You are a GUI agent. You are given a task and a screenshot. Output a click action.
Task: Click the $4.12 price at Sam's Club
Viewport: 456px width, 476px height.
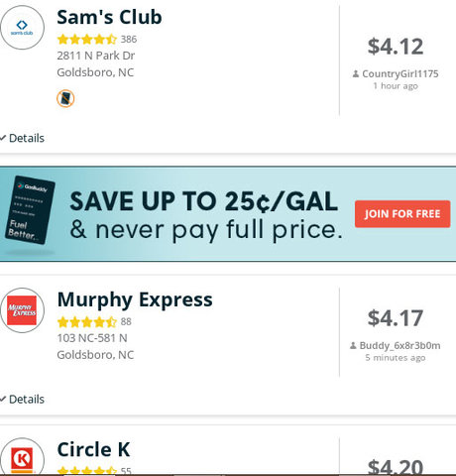click(x=396, y=47)
